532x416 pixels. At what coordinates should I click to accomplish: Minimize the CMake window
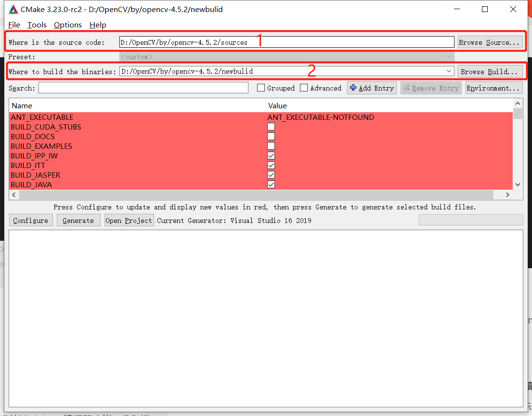pos(457,9)
